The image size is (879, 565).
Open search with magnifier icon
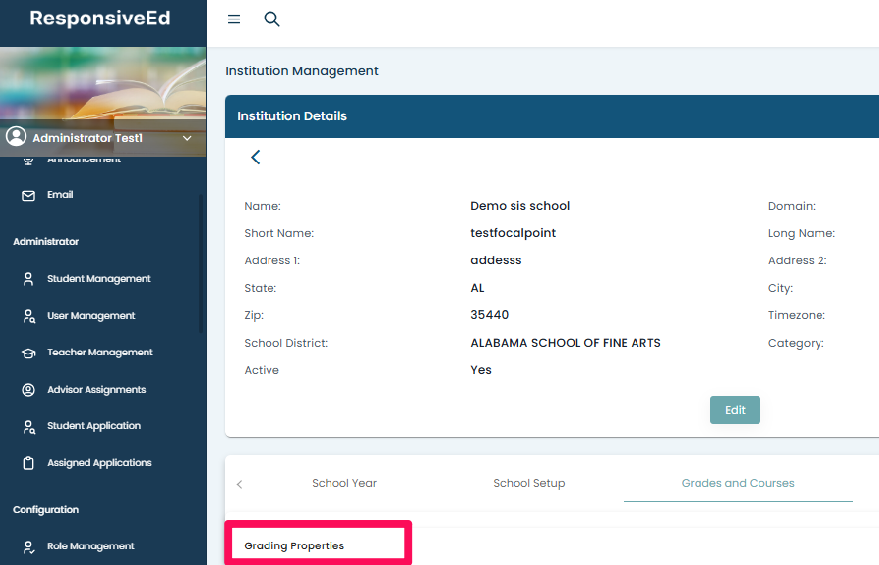pos(271,19)
